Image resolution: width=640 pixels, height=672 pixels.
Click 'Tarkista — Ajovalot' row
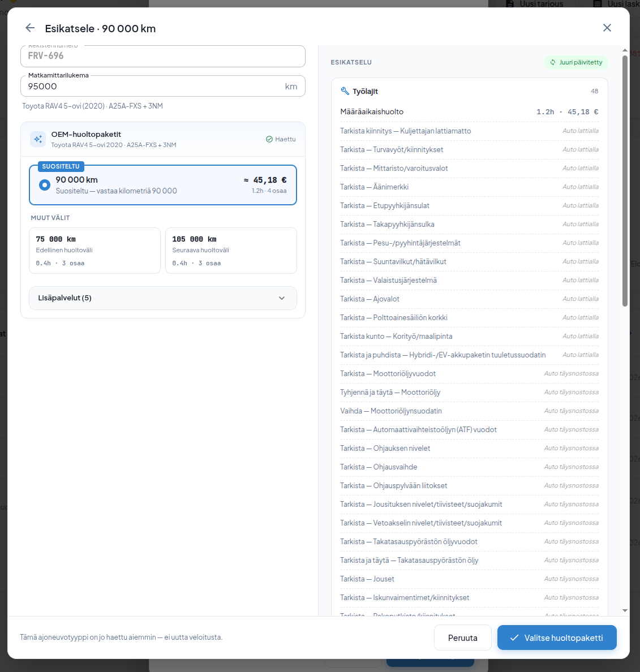point(470,299)
